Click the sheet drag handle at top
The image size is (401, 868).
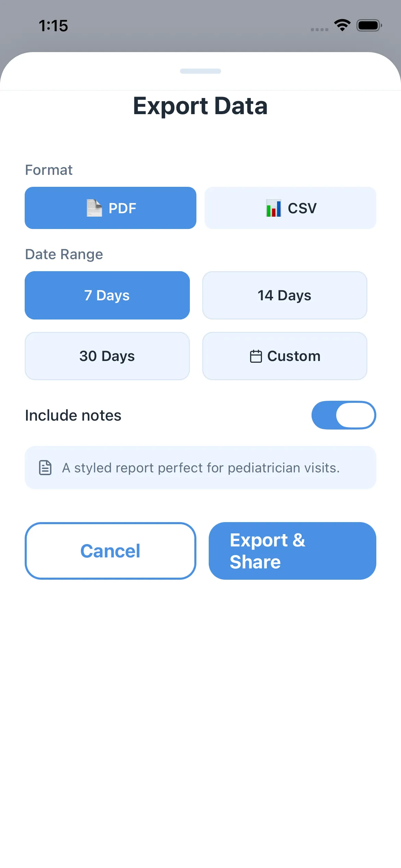point(200,71)
